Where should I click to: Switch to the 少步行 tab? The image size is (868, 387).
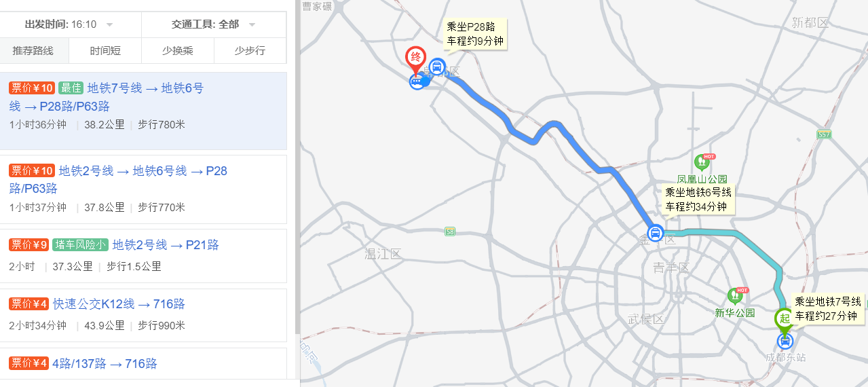pyautogui.click(x=250, y=51)
